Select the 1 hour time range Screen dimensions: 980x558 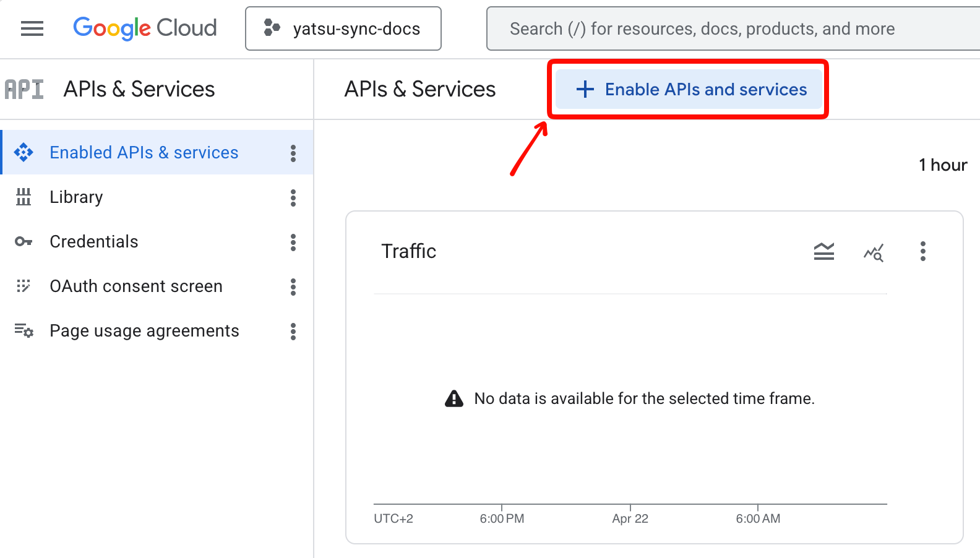tap(942, 165)
